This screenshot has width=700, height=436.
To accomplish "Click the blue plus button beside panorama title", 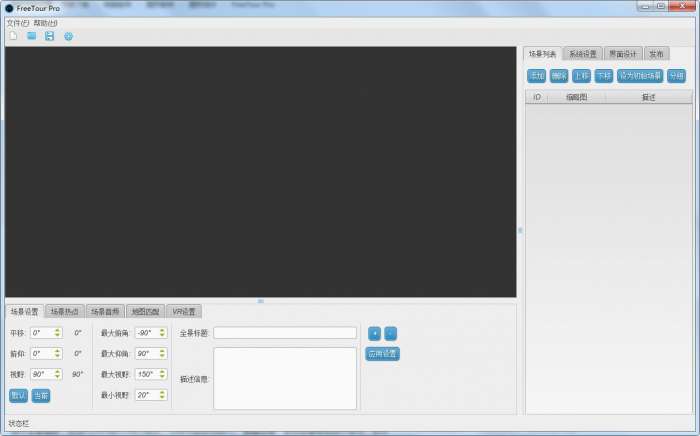I will 375,333.
